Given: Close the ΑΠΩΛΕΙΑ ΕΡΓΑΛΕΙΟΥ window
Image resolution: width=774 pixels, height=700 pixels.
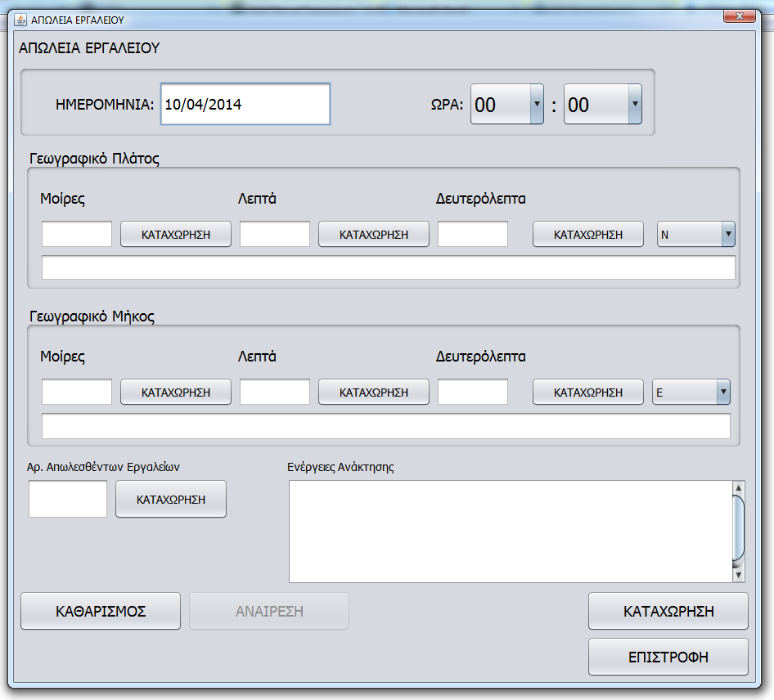Looking at the screenshot, I should 739,16.
